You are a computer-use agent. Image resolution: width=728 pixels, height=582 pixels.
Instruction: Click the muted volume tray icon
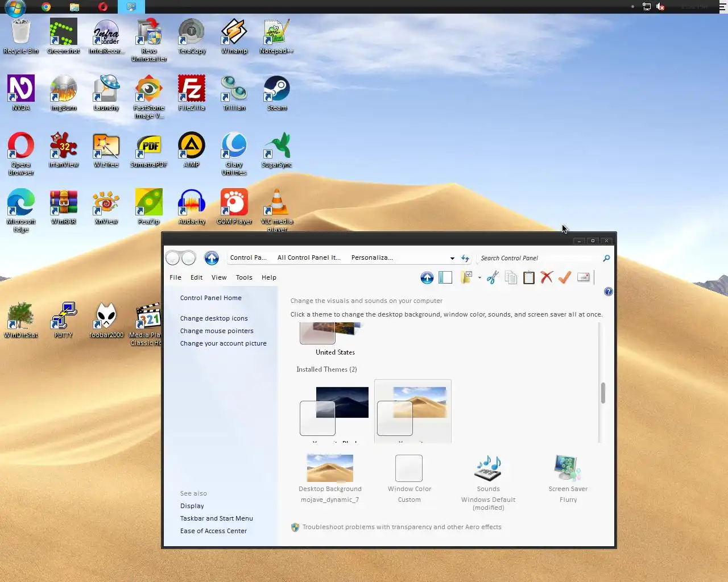660,7
